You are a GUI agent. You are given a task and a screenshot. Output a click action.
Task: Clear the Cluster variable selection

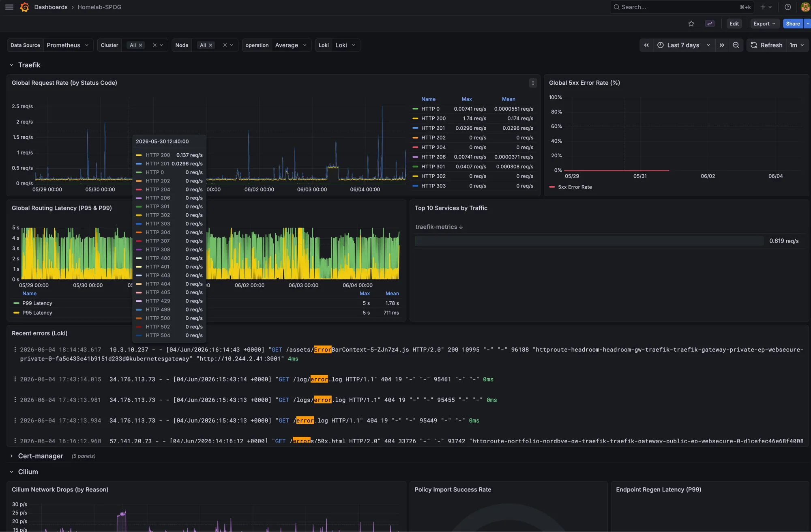(154, 45)
